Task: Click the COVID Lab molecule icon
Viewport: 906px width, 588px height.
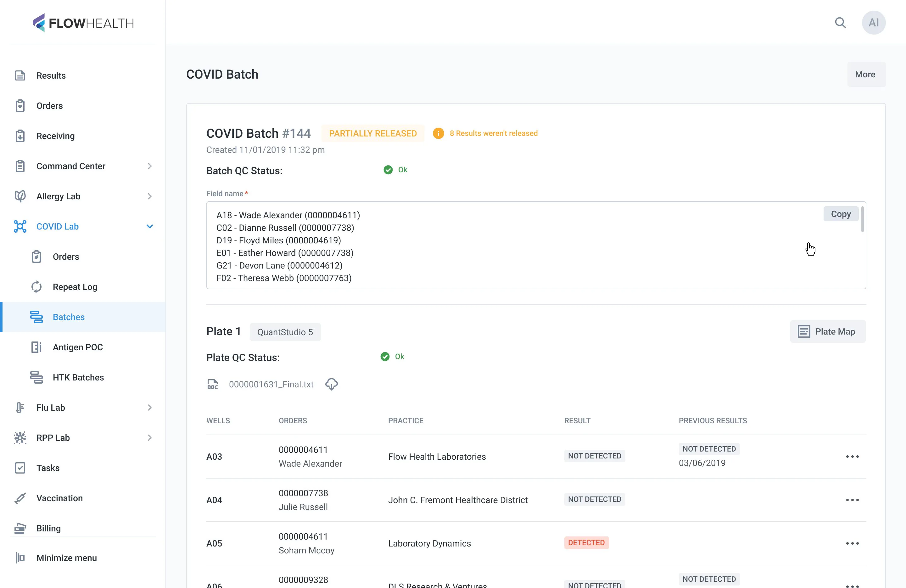Action: coord(20,226)
